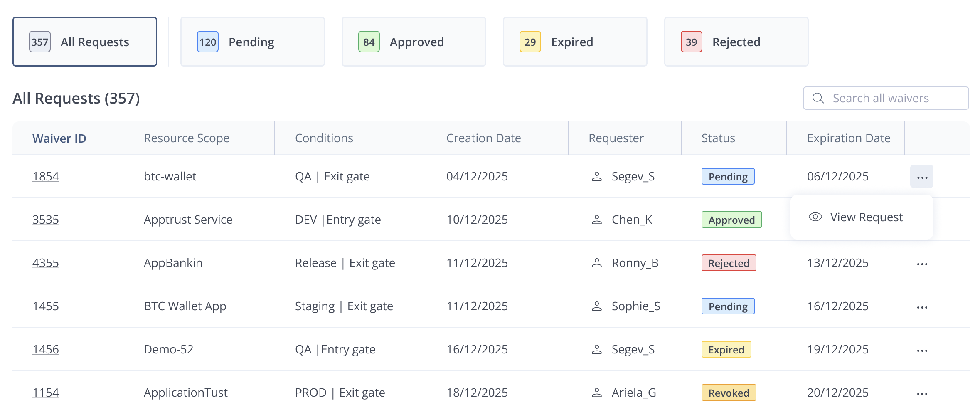Open three-dot menu for waiver 1154
Image resolution: width=980 pixels, height=410 pixels.
(x=922, y=393)
